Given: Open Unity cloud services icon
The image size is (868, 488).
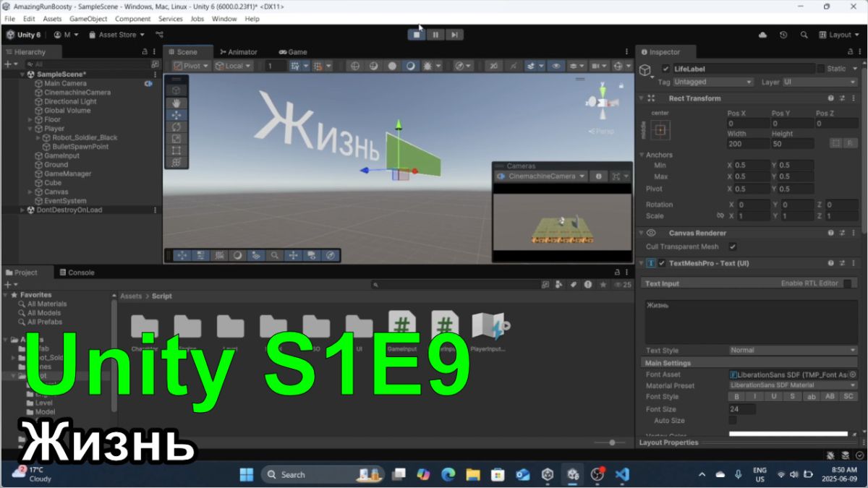Looking at the screenshot, I should point(762,35).
